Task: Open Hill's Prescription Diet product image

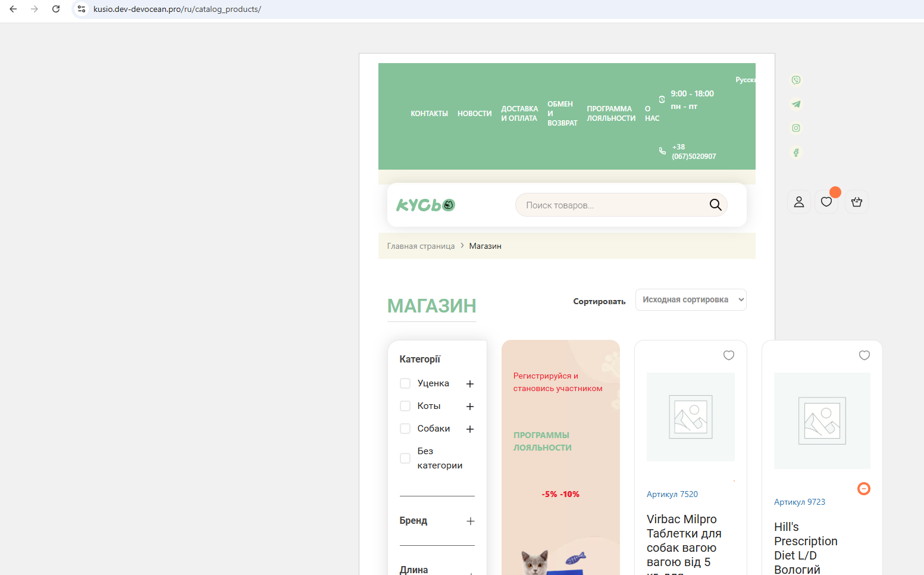Action: (822, 421)
